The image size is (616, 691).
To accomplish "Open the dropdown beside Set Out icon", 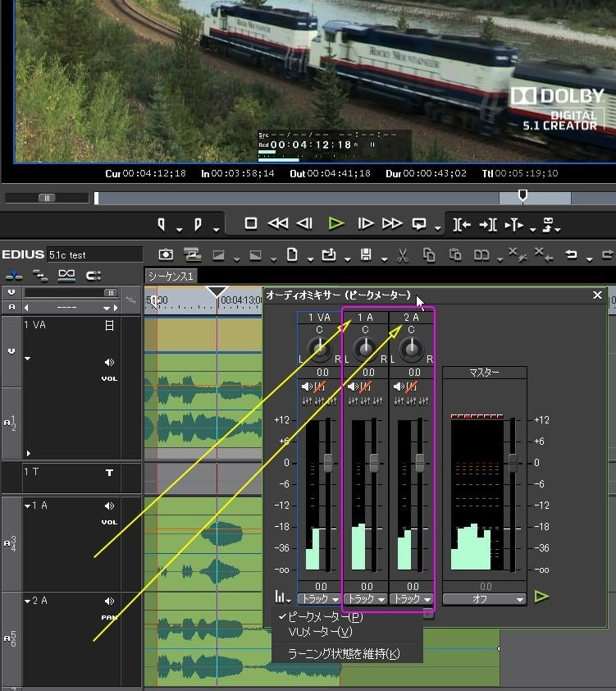I will tap(217, 229).
